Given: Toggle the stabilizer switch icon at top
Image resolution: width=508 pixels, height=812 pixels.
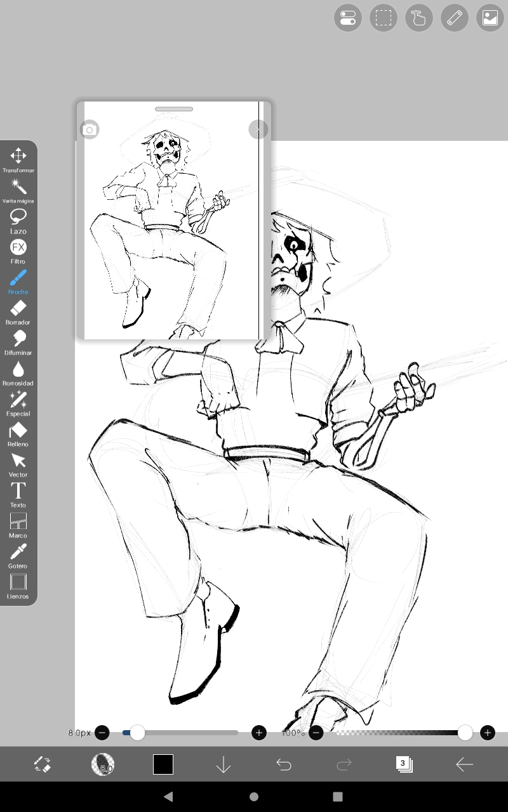Looking at the screenshot, I should click(x=348, y=18).
